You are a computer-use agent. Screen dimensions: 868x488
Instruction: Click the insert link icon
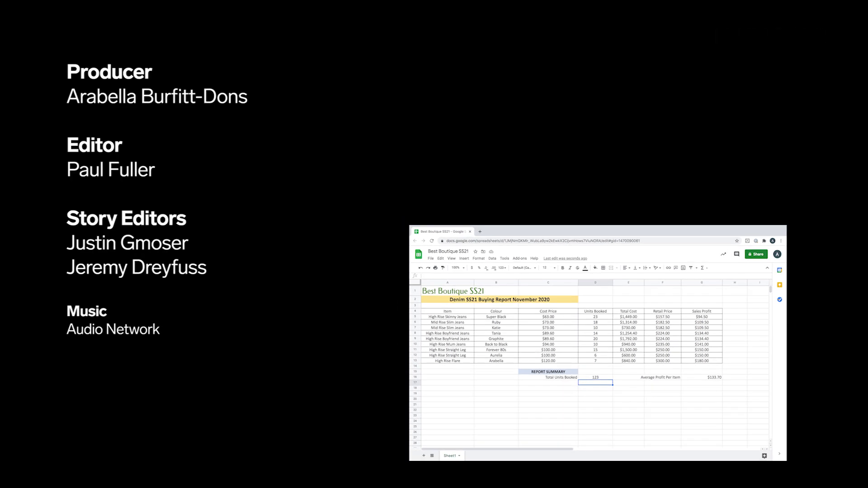point(668,268)
